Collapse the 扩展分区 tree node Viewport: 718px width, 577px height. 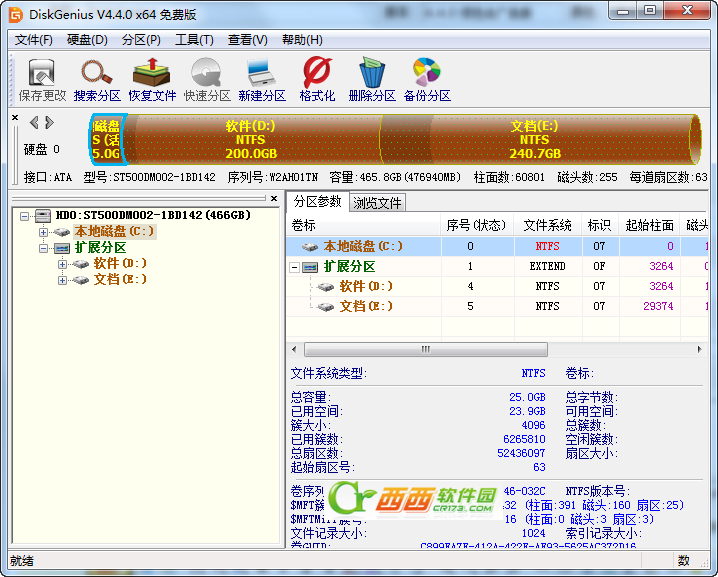[43, 248]
